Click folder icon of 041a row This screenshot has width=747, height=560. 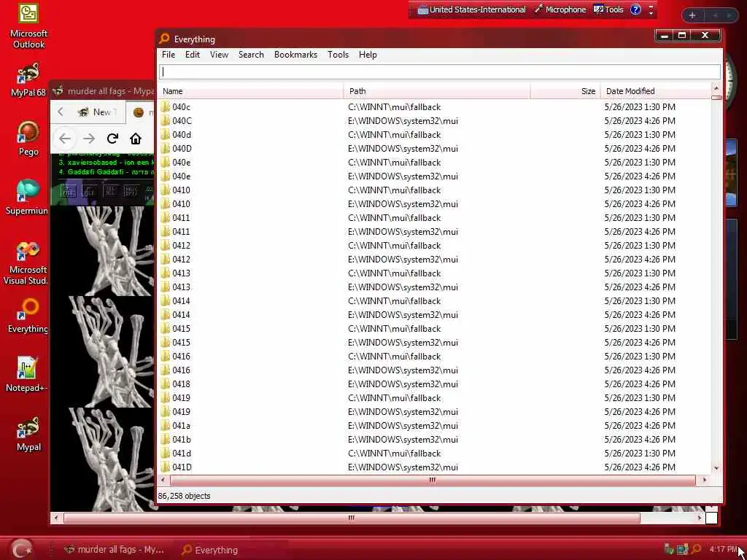pyautogui.click(x=166, y=425)
